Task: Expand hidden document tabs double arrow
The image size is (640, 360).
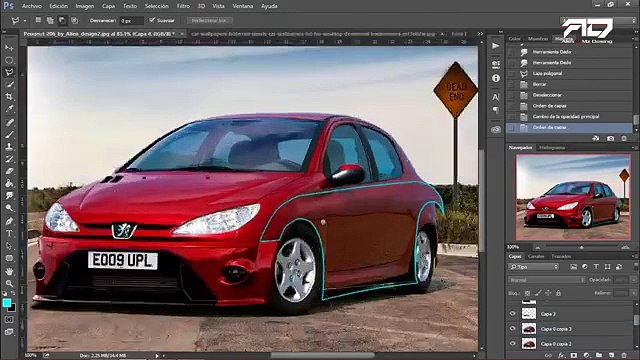Action: tap(480, 34)
